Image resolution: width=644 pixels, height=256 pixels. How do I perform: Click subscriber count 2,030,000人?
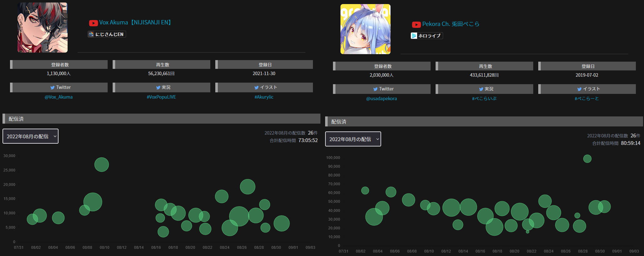(381, 75)
